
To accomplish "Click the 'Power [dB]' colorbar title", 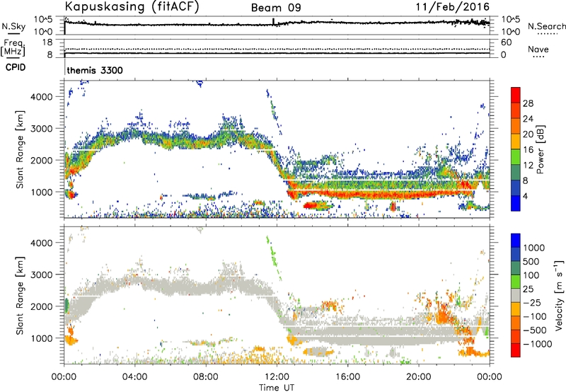I will coord(540,149).
